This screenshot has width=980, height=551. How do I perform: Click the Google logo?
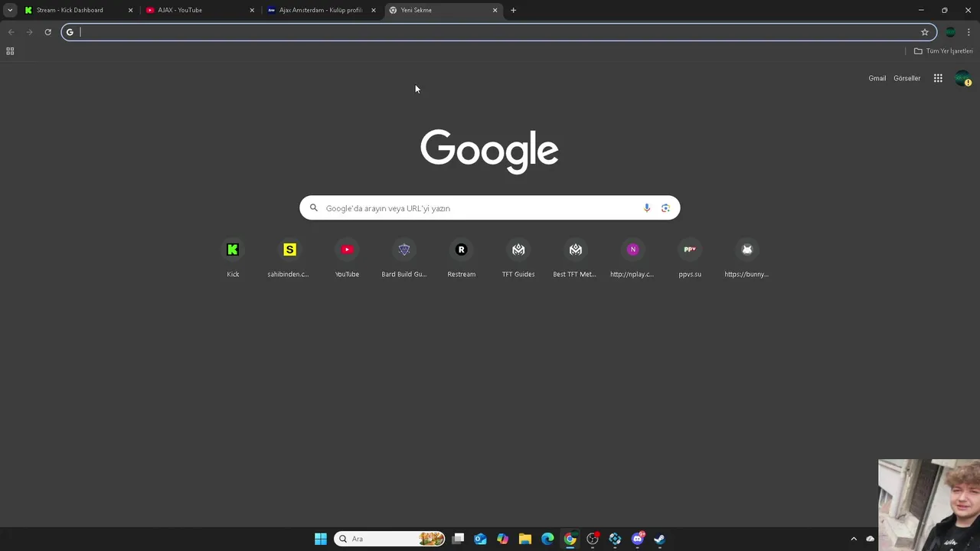(x=489, y=151)
